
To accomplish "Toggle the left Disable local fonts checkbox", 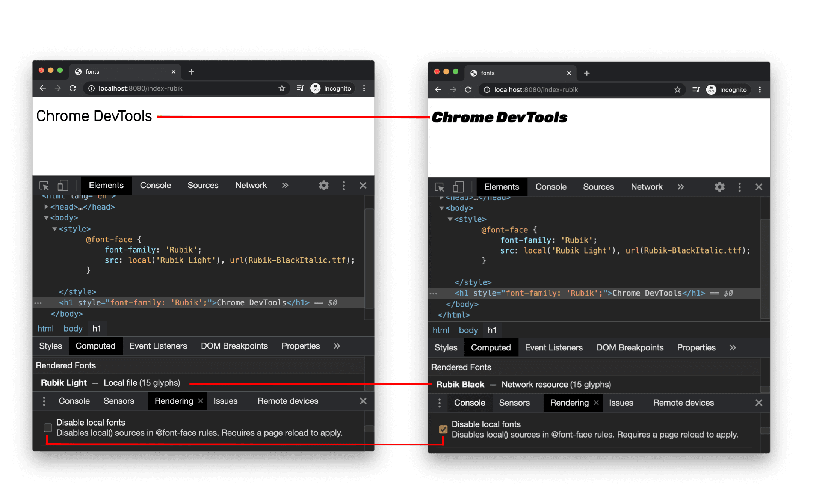I will (47, 424).
